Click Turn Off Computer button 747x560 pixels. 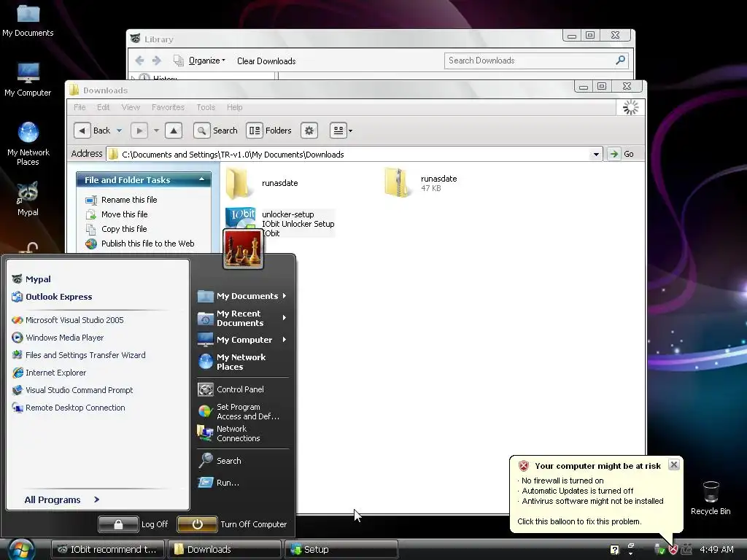[x=232, y=524]
